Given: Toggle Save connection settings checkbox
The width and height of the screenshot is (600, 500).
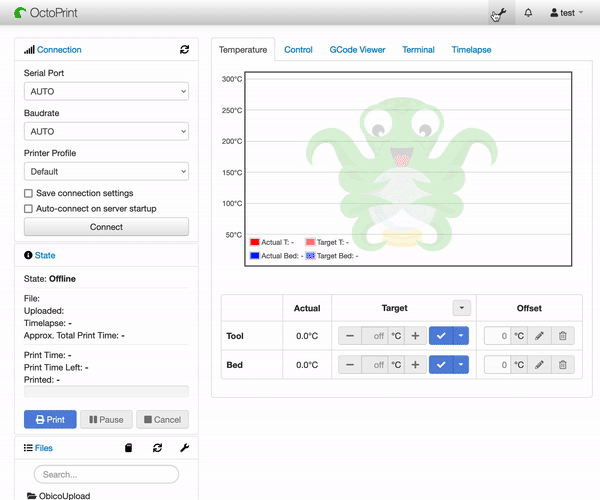Looking at the screenshot, I should (28, 193).
